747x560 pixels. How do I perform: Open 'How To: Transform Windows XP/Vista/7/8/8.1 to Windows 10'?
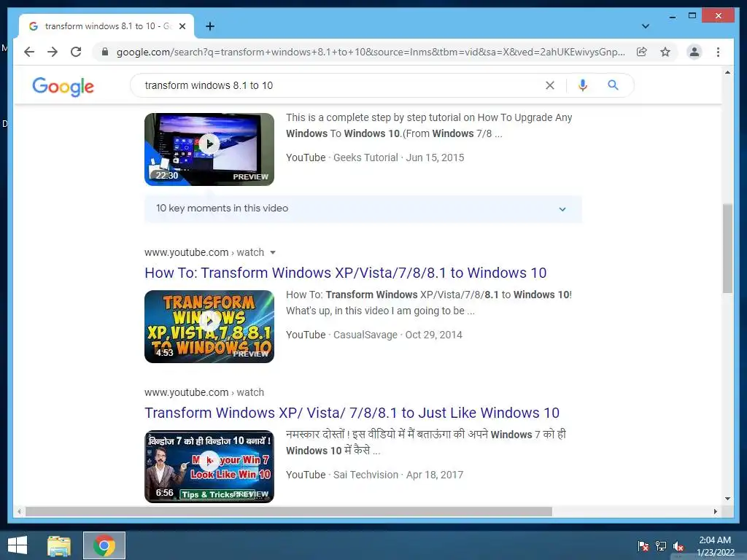[345, 273]
